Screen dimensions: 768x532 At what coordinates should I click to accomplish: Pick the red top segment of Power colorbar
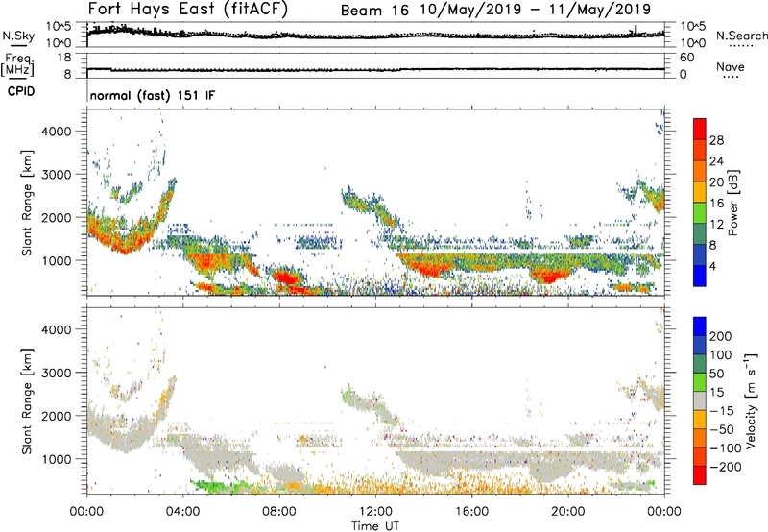(700, 130)
